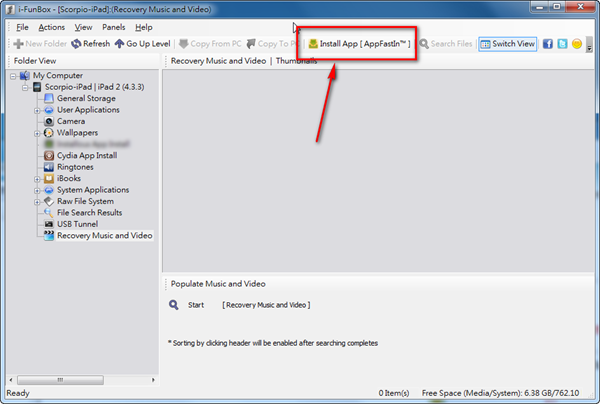
Task: Select My Computer icon in tree
Action: [25, 75]
